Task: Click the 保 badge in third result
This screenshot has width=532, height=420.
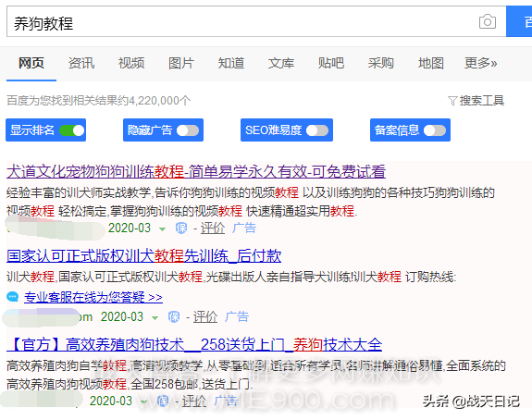Action: coord(163,401)
